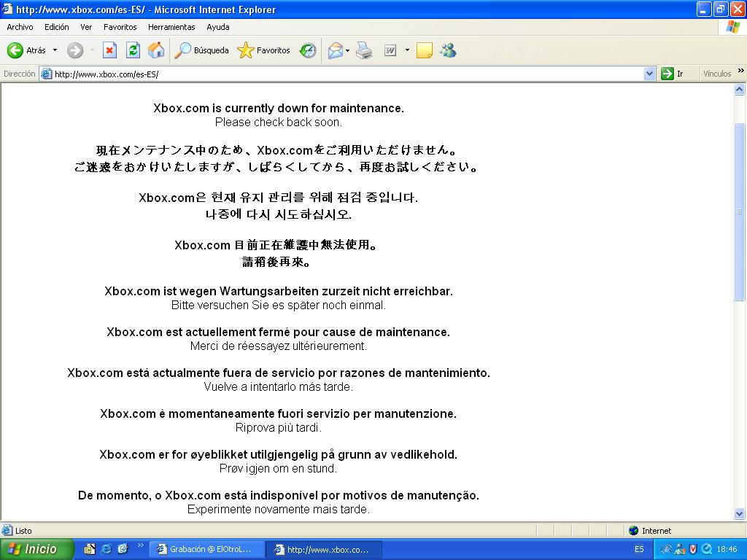Refresh the page with the green arrows icon

click(133, 50)
